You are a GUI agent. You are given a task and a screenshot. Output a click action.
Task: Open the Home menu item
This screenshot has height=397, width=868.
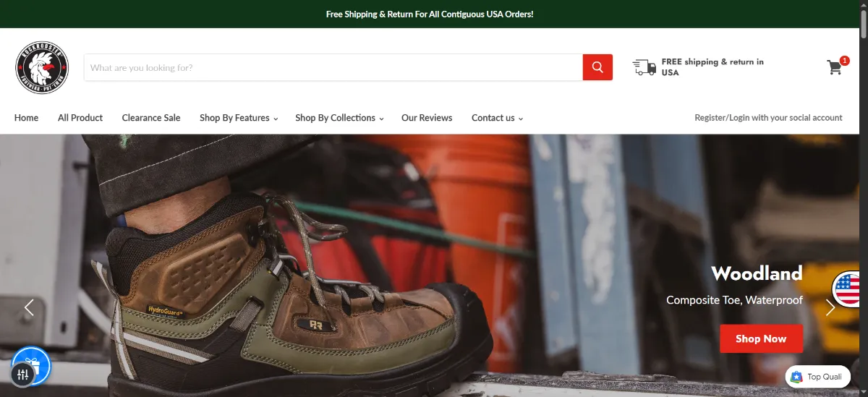click(x=26, y=118)
